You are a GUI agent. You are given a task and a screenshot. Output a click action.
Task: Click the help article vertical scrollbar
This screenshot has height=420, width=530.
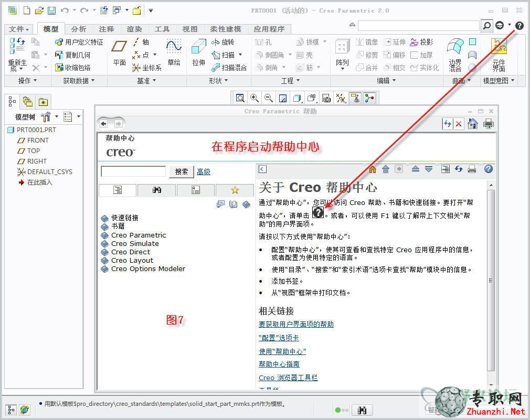click(x=491, y=280)
